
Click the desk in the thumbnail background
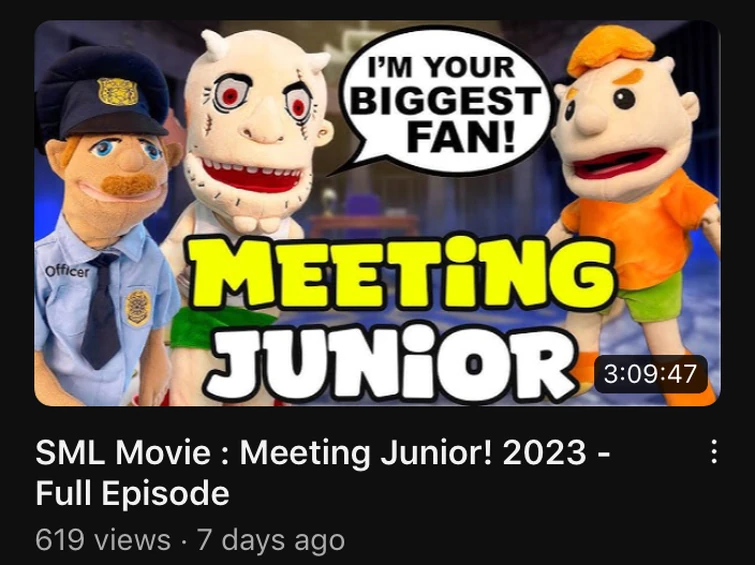[x=364, y=224]
